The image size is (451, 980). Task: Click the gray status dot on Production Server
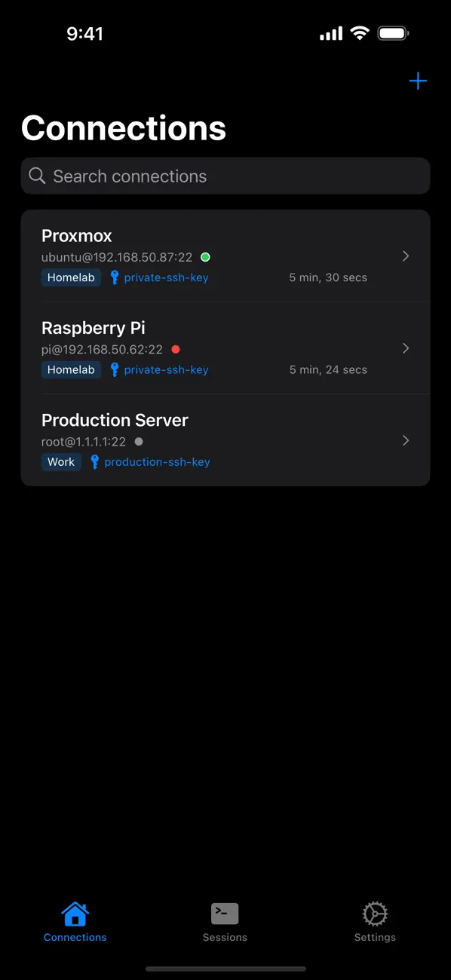(138, 442)
